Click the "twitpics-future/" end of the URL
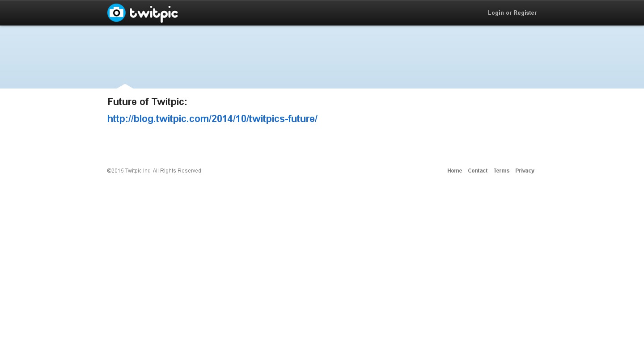The image size is (644, 350). coord(283,119)
